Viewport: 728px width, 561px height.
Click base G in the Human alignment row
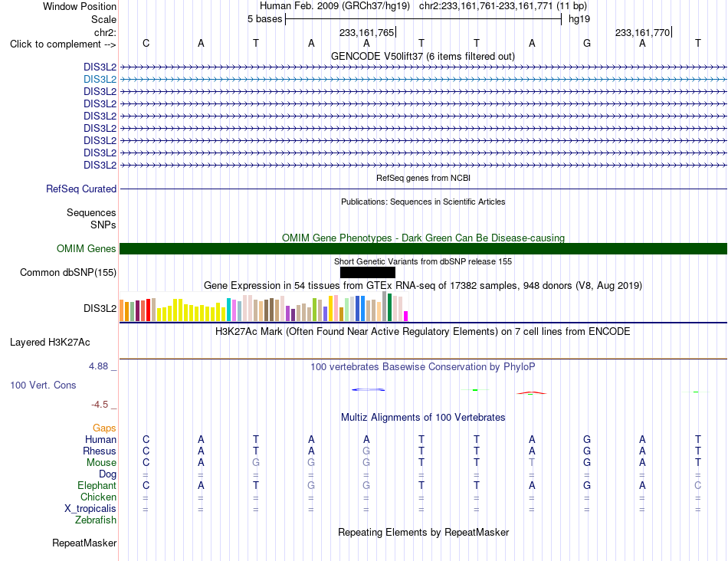pyautogui.click(x=587, y=439)
